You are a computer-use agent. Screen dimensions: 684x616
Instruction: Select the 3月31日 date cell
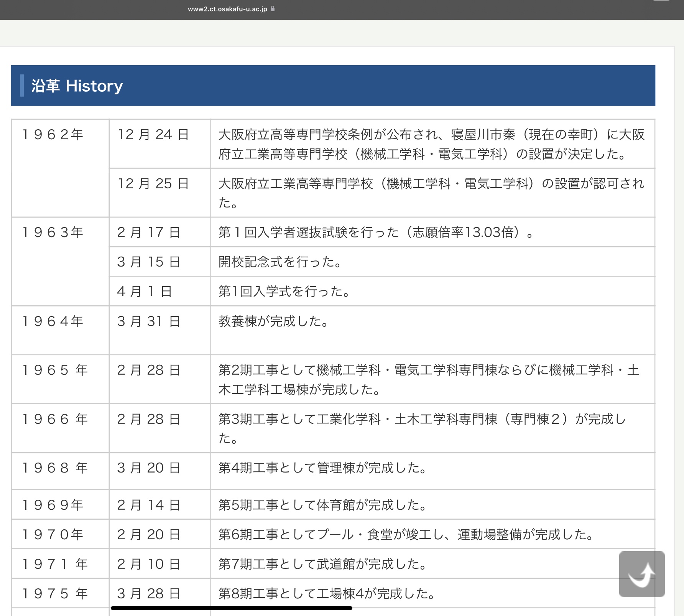tap(160, 330)
